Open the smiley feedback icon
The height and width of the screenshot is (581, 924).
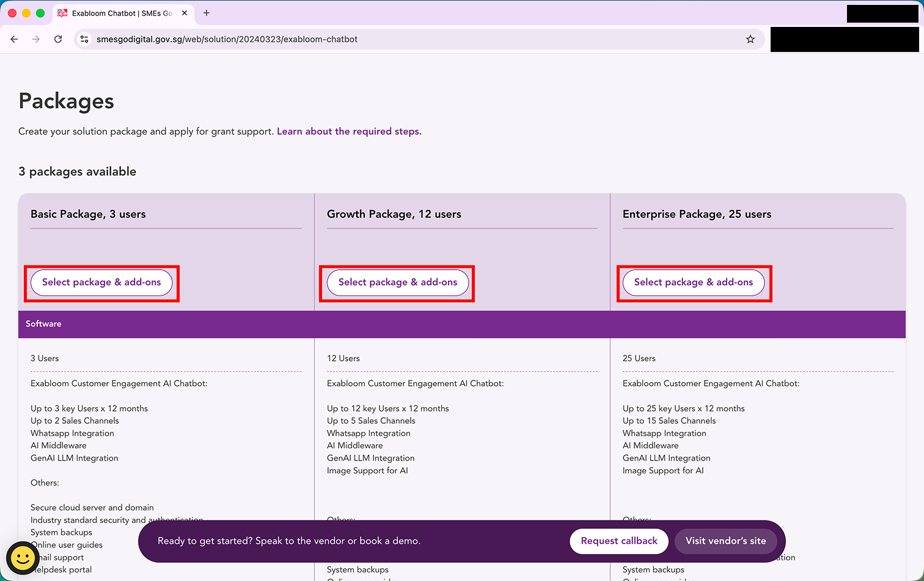pos(23,558)
